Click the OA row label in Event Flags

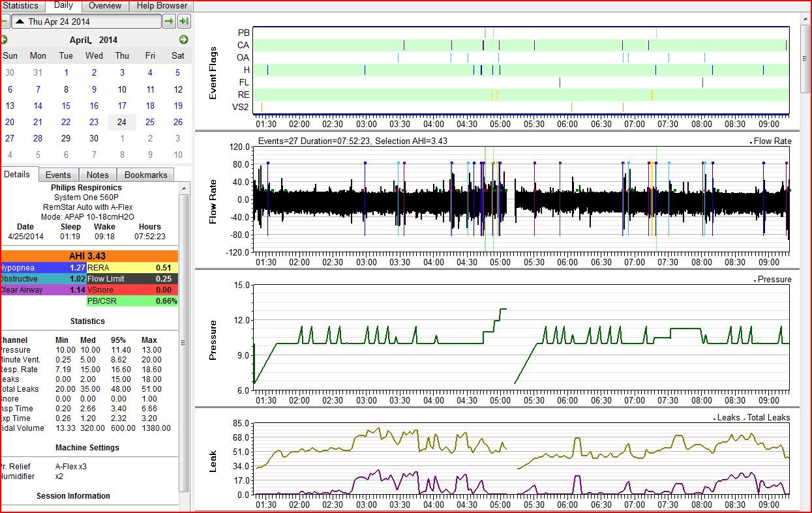point(243,57)
